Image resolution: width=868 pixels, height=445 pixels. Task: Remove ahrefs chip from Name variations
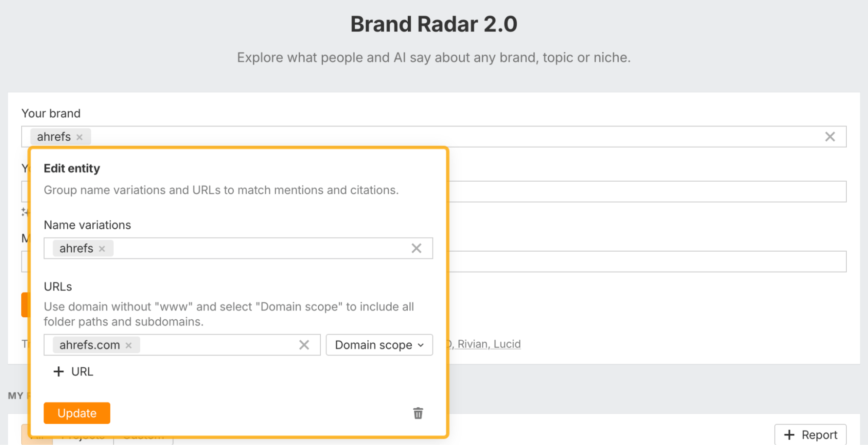click(102, 249)
